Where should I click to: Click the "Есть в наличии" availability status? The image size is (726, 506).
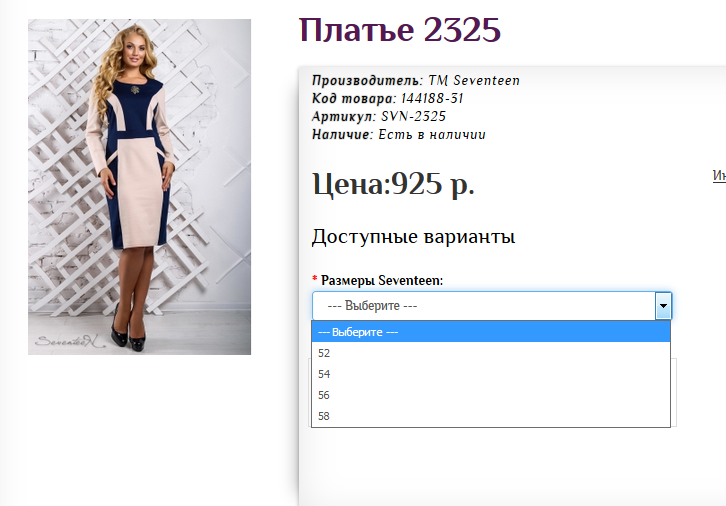[432, 135]
